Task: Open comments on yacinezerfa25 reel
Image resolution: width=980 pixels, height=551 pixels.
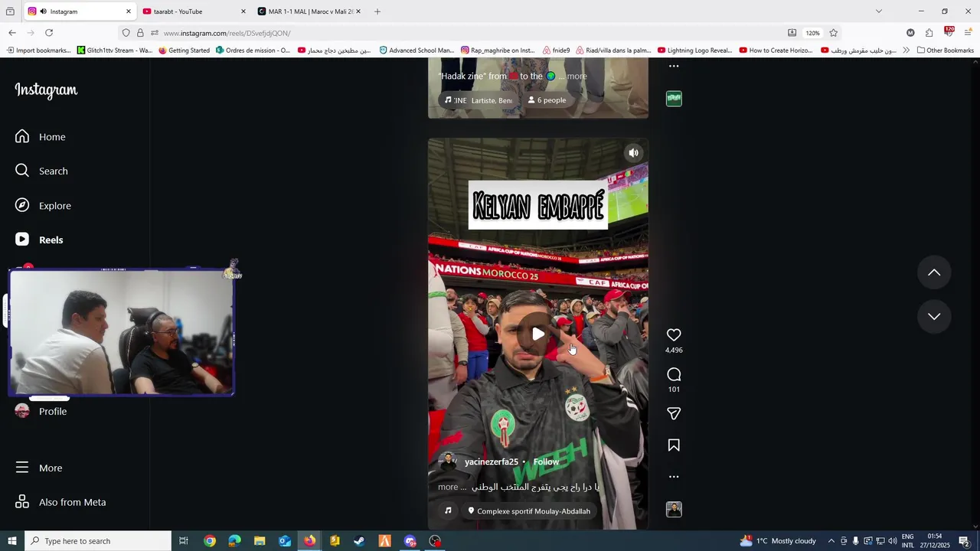Action: (674, 374)
